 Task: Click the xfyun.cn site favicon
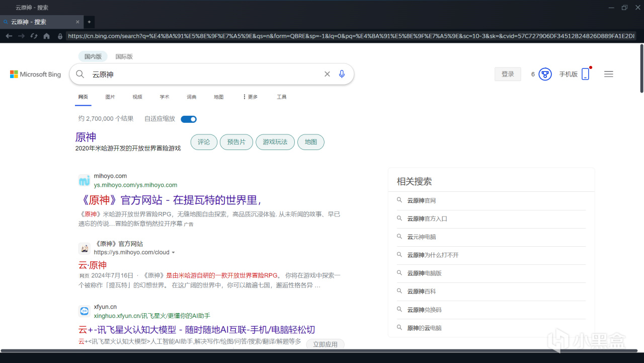(84, 311)
